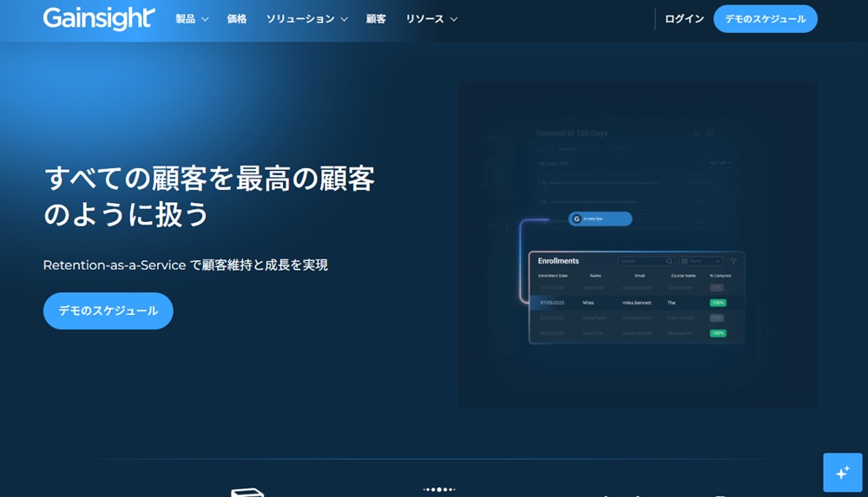The height and width of the screenshot is (497, 868).
Task: Click the hero デモのスケジュール button below the headline
Action: (x=108, y=311)
